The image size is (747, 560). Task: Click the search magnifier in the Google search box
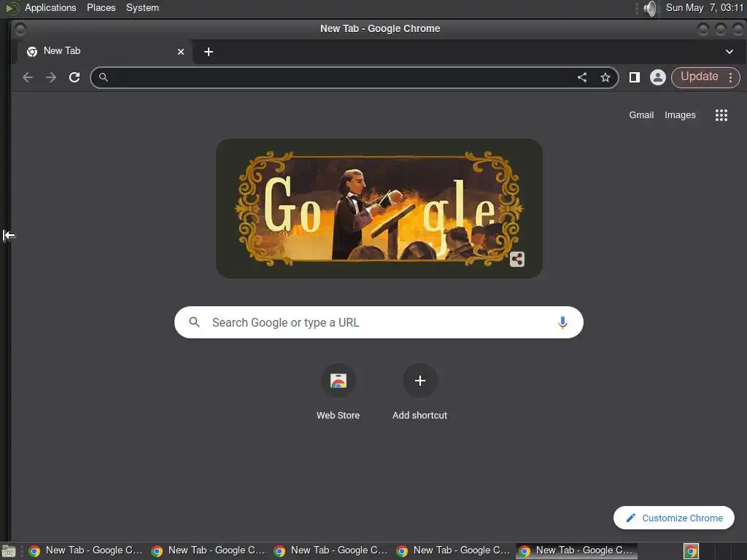pyautogui.click(x=194, y=322)
